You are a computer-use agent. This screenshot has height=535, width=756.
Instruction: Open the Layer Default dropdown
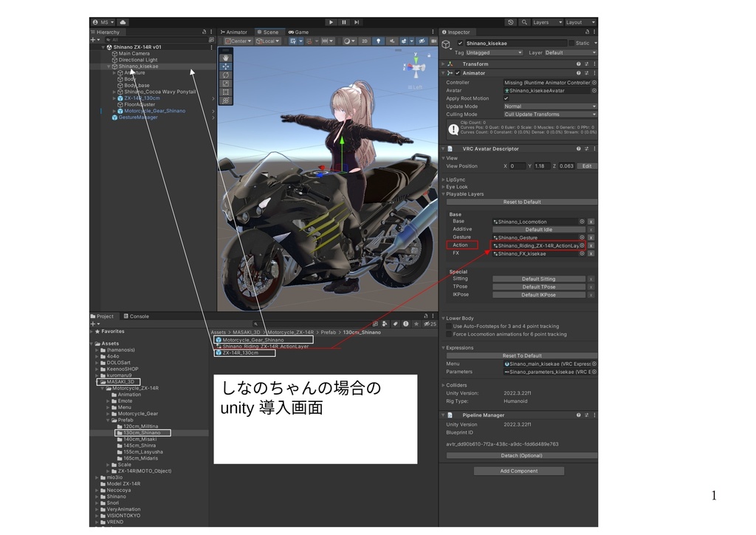tap(571, 53)
